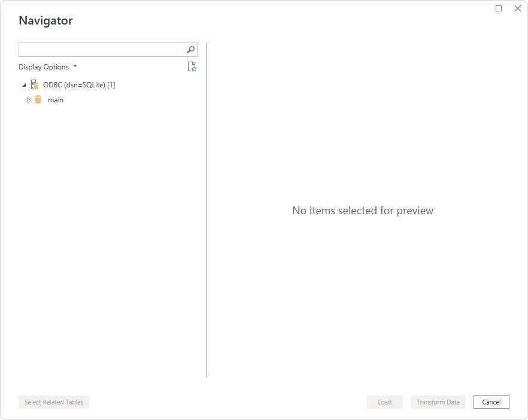Image resolution: width=528 pixels, height=420 pixels.
Task: Select the main item in the tree
Action: 56,100
